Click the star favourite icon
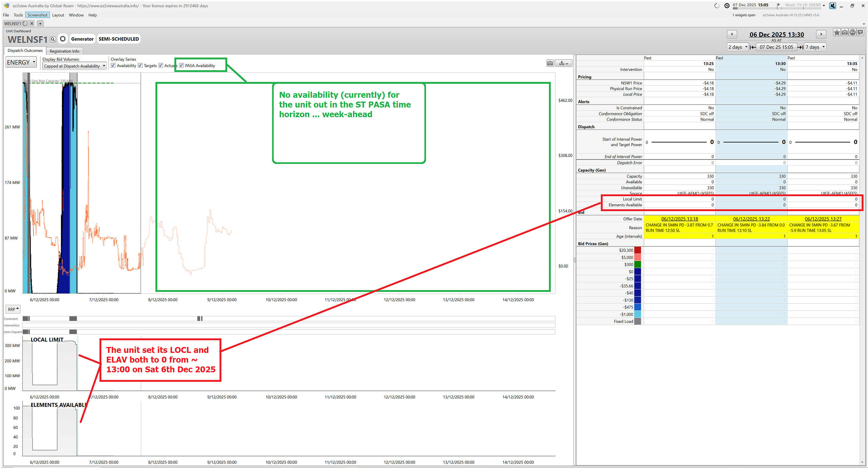 tap(837, 33)
